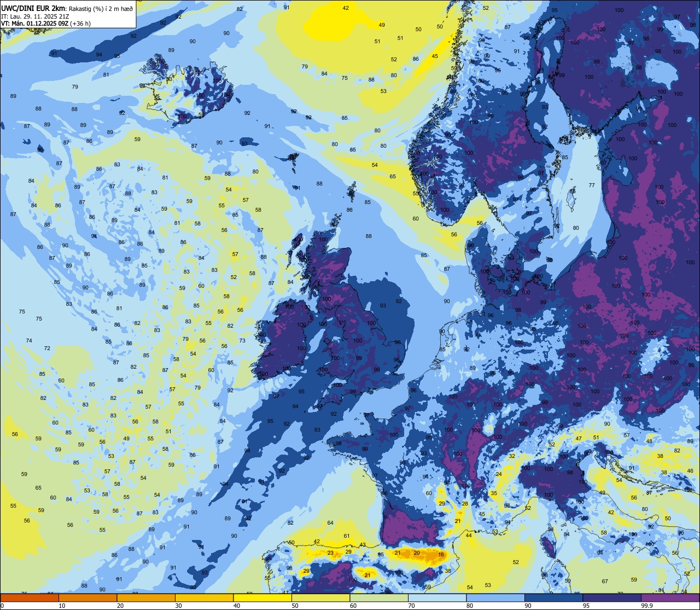Click the 90–95 dark blue legend swatch

tap(553, 597)
